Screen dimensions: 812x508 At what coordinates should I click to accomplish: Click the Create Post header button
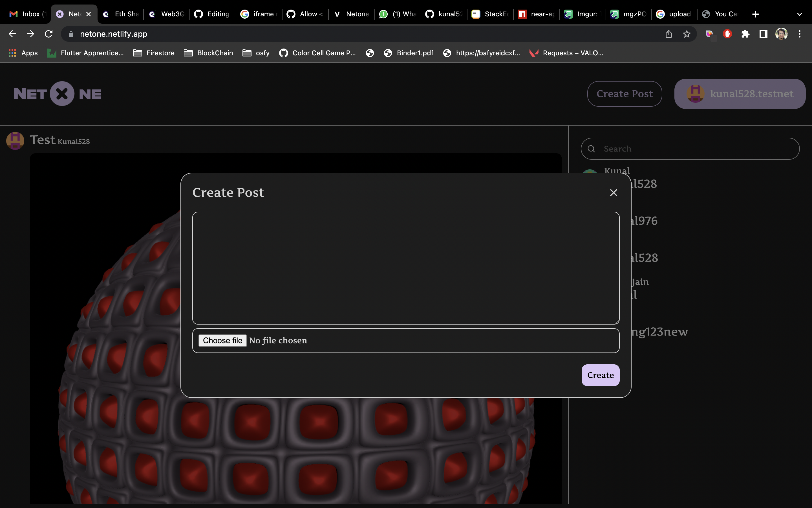point(625,94)
